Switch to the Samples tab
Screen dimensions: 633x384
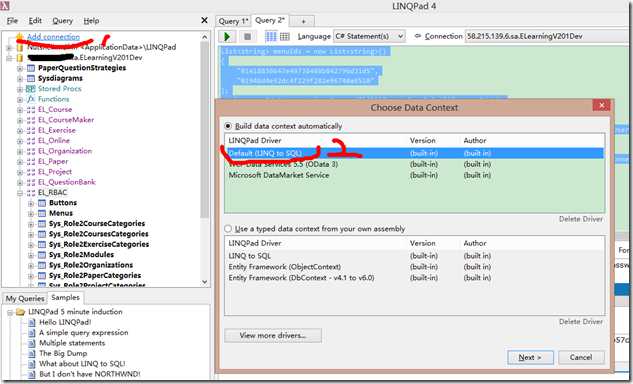[x=65, y=298]
